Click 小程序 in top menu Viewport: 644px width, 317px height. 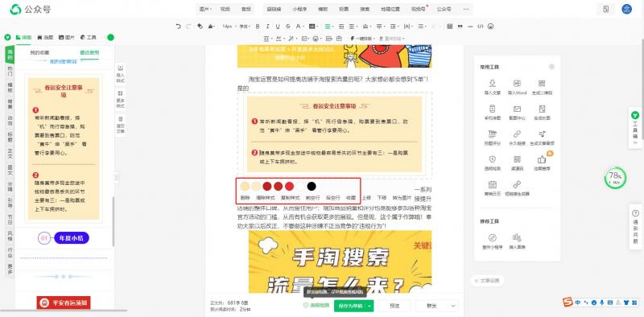299,9
